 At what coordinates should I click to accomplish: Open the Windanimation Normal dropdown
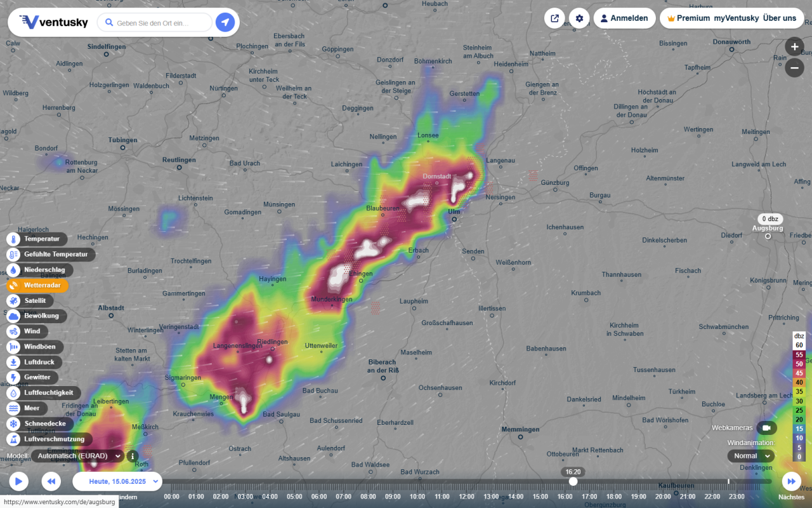[750, 456]
